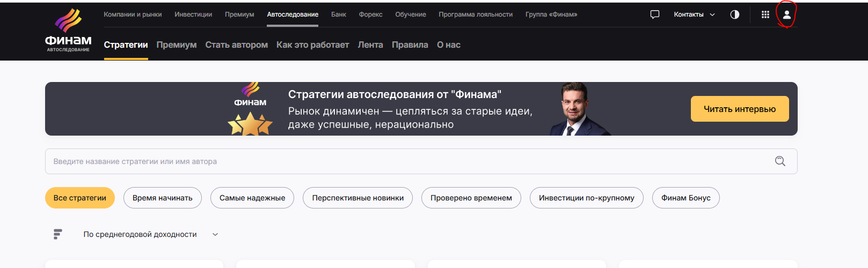868x268 pixels.
Task: Click the Finam Autosledovanie logo
Action: pyautogui.click(x=68, y=30)
